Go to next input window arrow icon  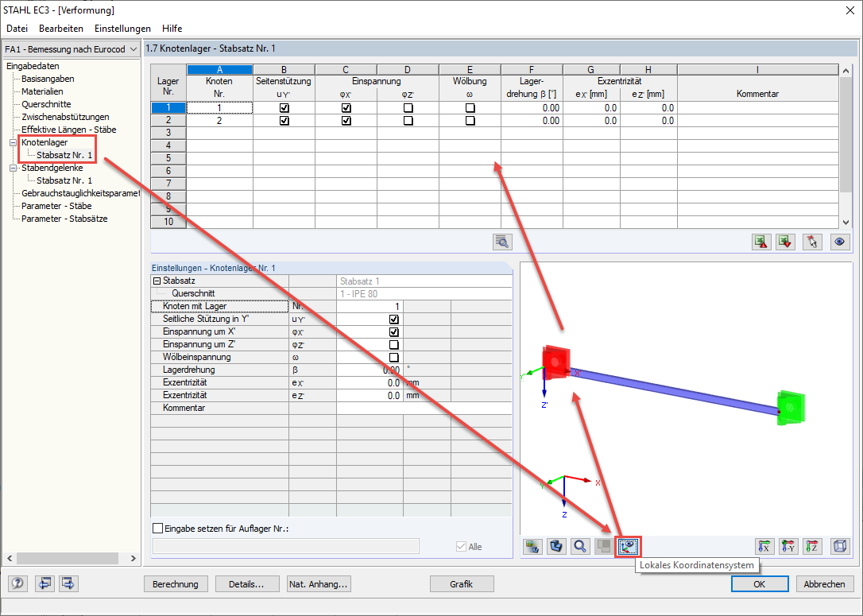click(x=68, y=583)
